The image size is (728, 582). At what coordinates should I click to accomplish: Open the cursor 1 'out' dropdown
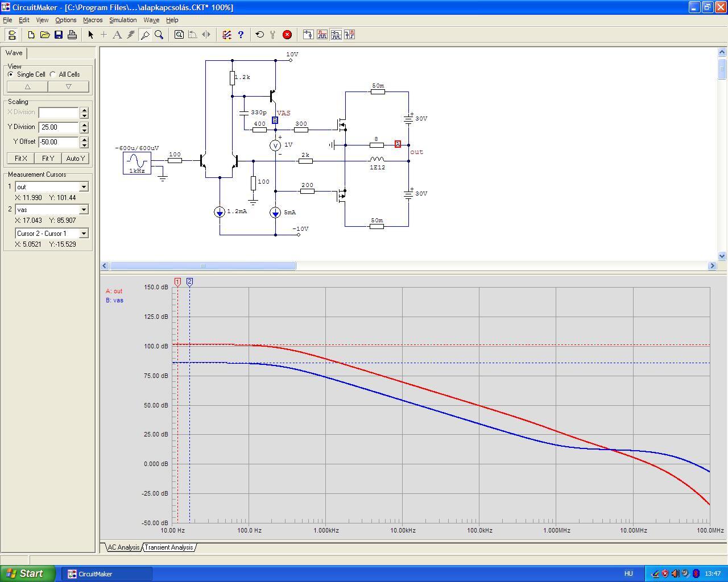[84, 187]
